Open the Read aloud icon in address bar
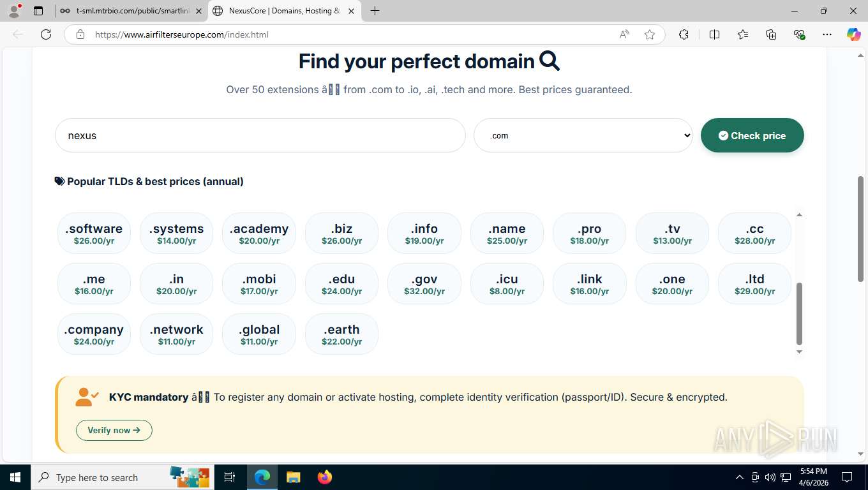This screenshot has width=868, height=490. pos(624,34)
